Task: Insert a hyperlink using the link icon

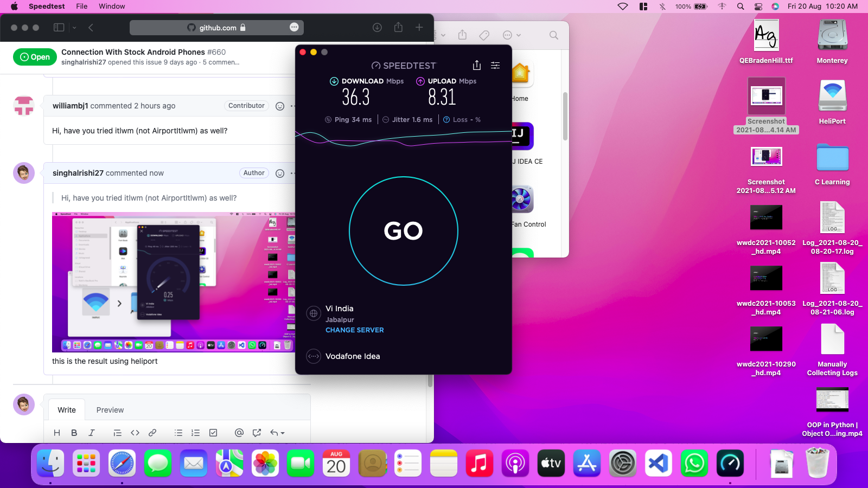Action: click(152, 433)
